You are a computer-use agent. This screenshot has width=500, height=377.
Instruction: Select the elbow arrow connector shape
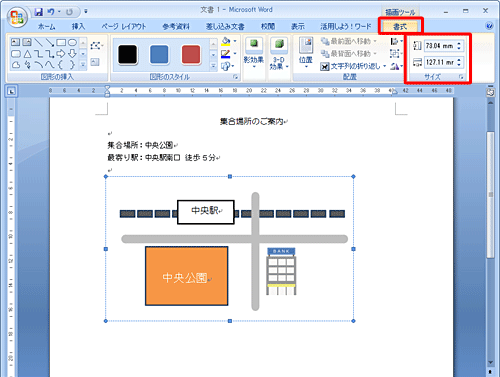click(x=50, y=54)
